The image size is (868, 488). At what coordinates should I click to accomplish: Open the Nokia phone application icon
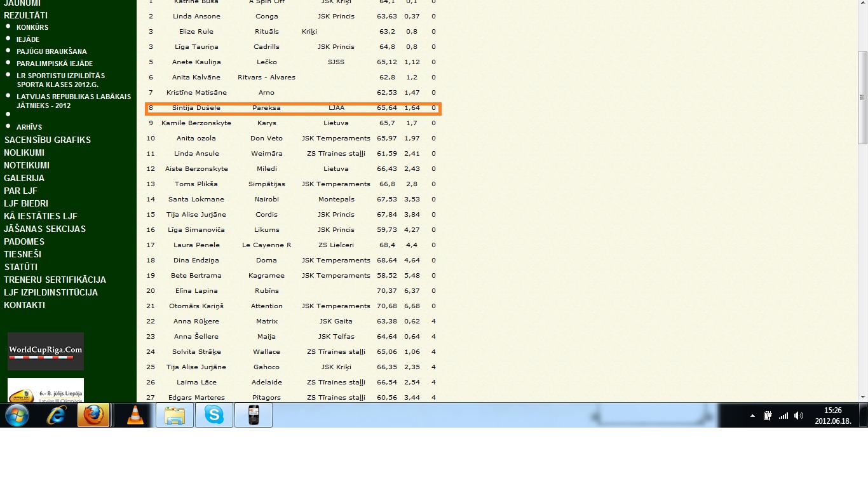point(254,415)
